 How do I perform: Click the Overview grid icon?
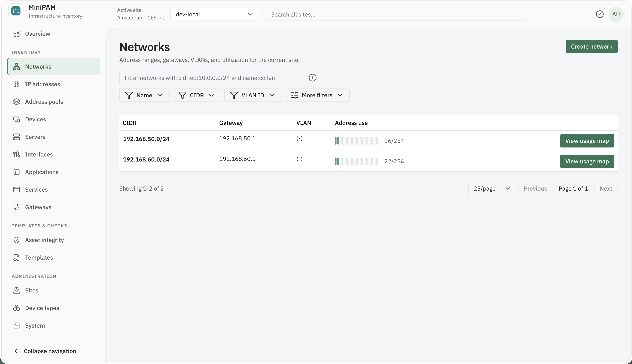pyautogui.click(x=17, y=34)
